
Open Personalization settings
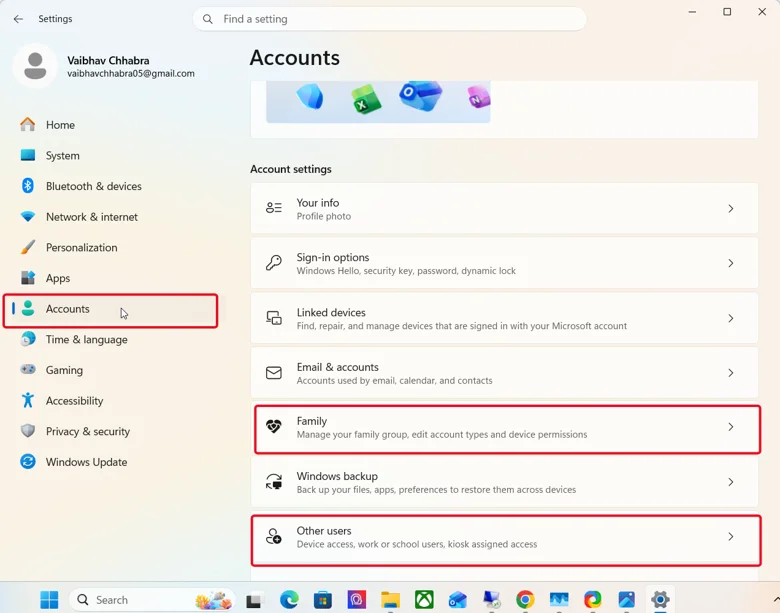pyautogui.click(x=113, y=248)
